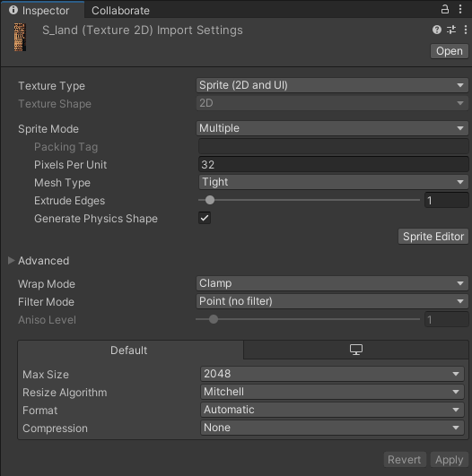
Task: Click the S_land texture thumbnail icon
Action: pyautogui.click(x=20, y=37)
